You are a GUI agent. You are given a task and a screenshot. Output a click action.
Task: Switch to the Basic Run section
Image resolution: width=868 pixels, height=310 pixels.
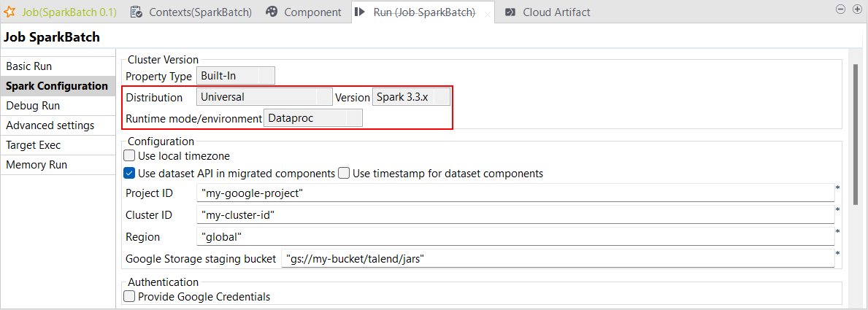click(x=29, y=66)
